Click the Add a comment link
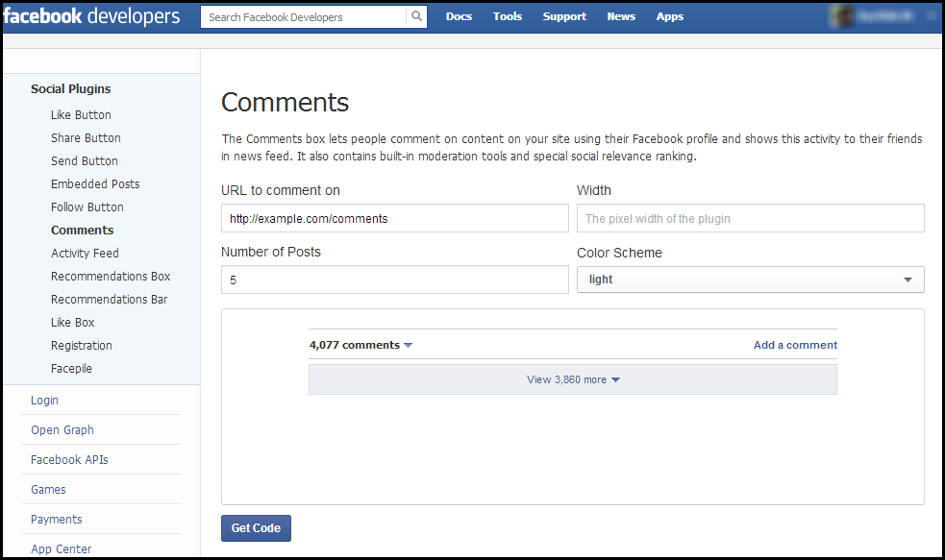Screen dimensions: 945x560 tap(795, 345)
